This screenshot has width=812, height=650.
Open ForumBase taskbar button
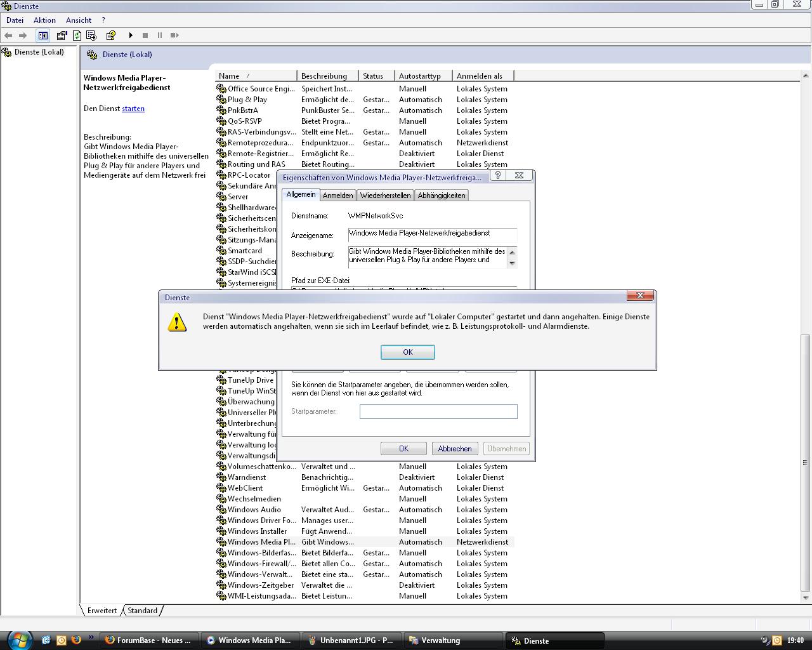coord(148,640)
